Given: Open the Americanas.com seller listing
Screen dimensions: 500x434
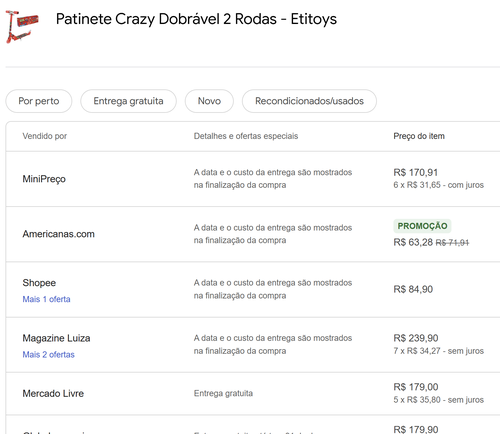Looking at the screenshot, I should click(59, 234).
